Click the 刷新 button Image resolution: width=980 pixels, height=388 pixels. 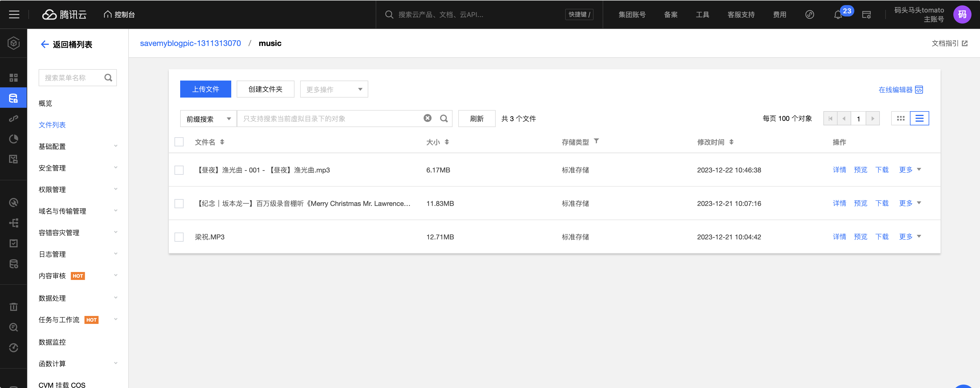pos(476,119)
